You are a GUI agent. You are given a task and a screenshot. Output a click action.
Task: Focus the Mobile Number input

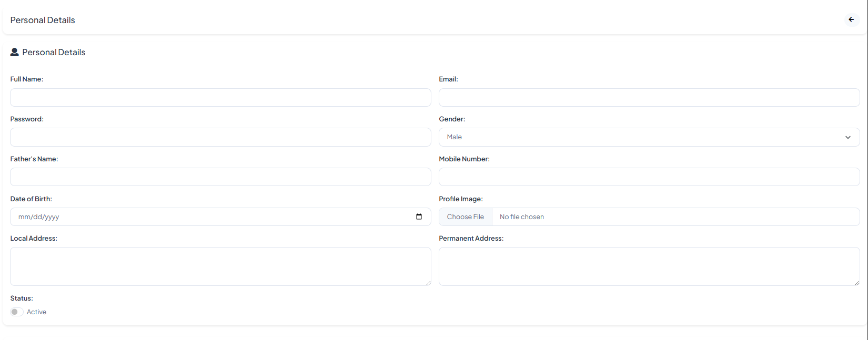[x=649, y=177]
